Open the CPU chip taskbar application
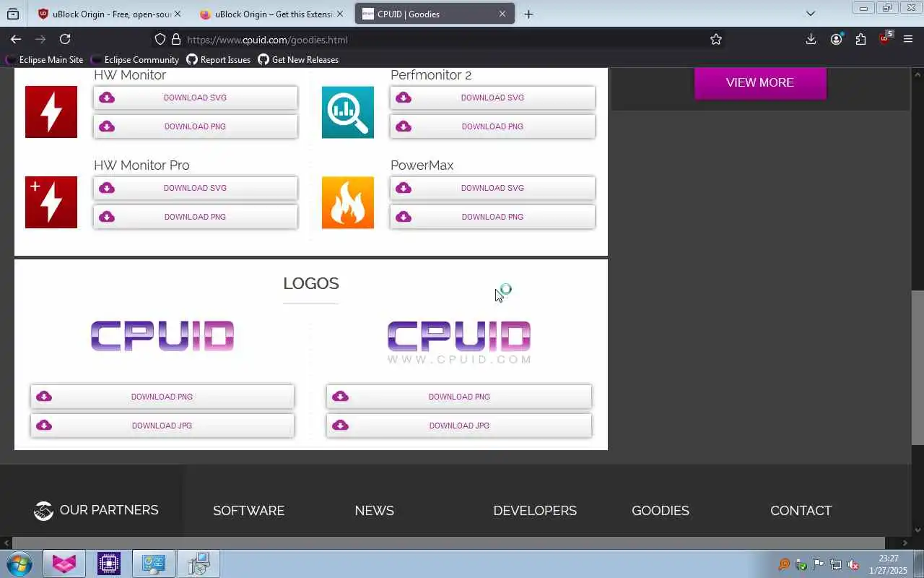This screenshot has height=578, width=924. [x=109, y=564]
